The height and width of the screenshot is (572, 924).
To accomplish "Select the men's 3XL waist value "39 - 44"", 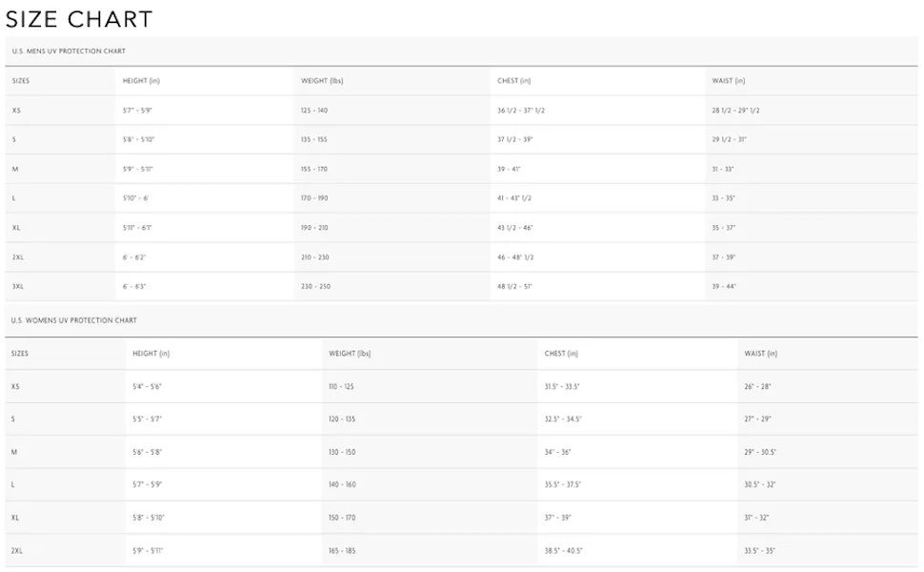I will [x=724, y=287].
